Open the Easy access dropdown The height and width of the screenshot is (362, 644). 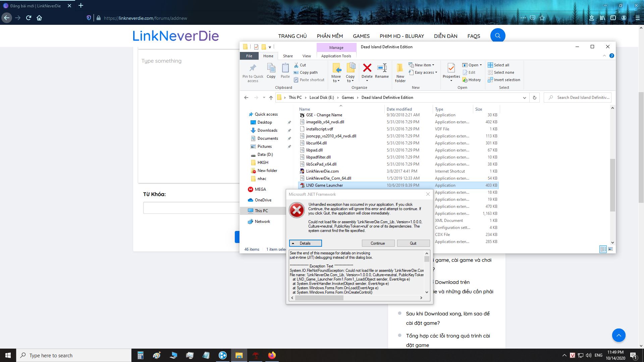click(x=424, y=72)
